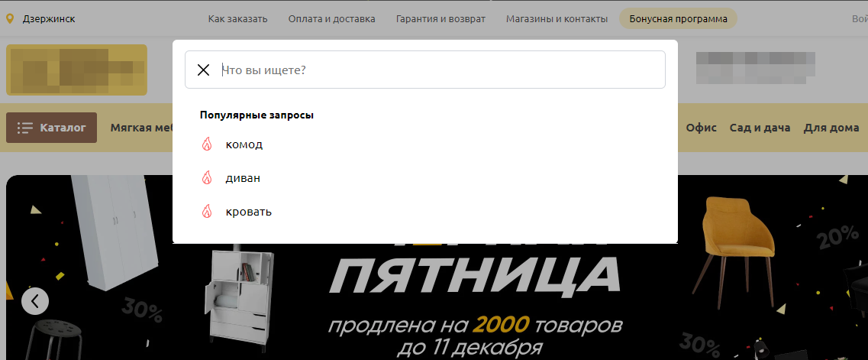Open Оплата и доставка link
The image size is (868, 360).
tap(331, 18)
